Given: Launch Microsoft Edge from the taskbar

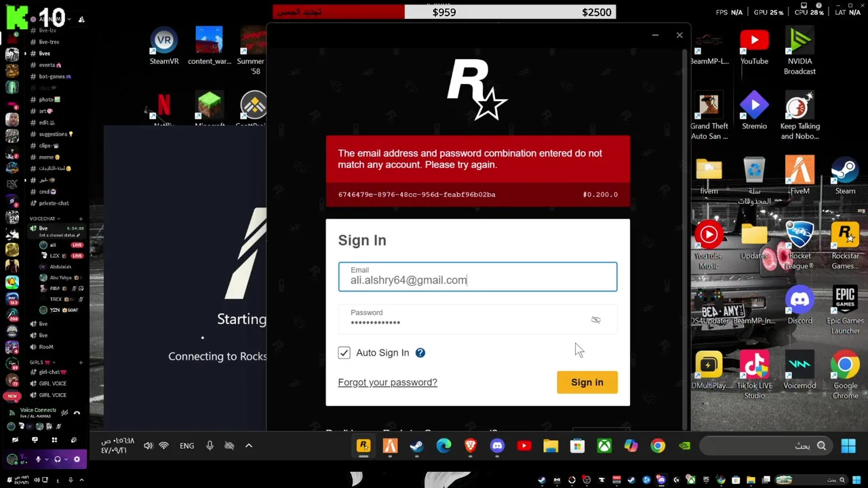Looking at the screenshot, I should coord(443,446).
